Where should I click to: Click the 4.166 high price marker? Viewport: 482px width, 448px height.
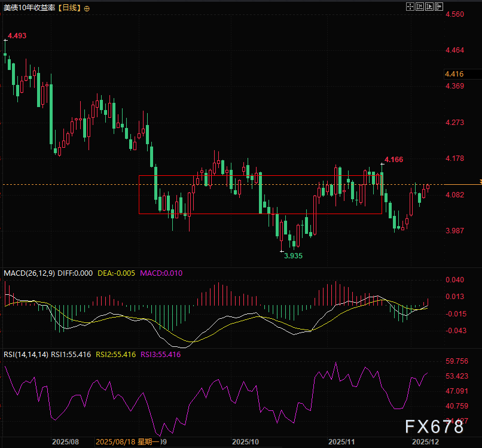point(393,160)
